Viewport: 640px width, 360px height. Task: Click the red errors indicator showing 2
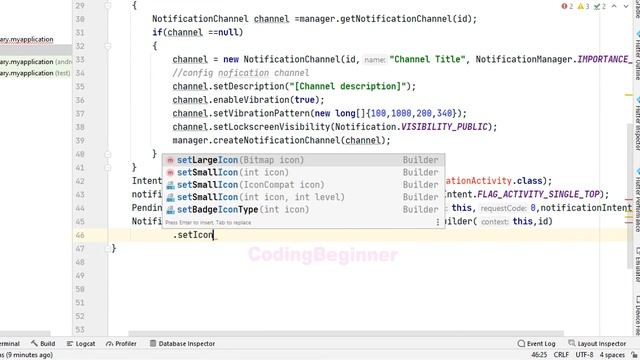click(x=567, y=6)
